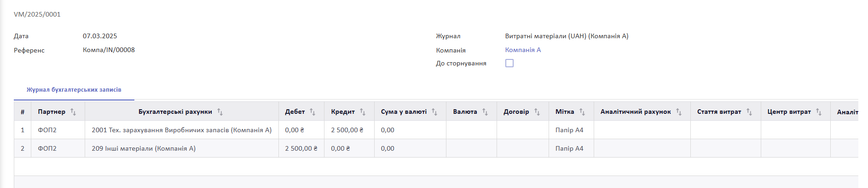Image resolution: width=868 pixels, height=188 pixels.
Task: Sort by Партнер column sort icon
Action: click(x=73, y=112)
